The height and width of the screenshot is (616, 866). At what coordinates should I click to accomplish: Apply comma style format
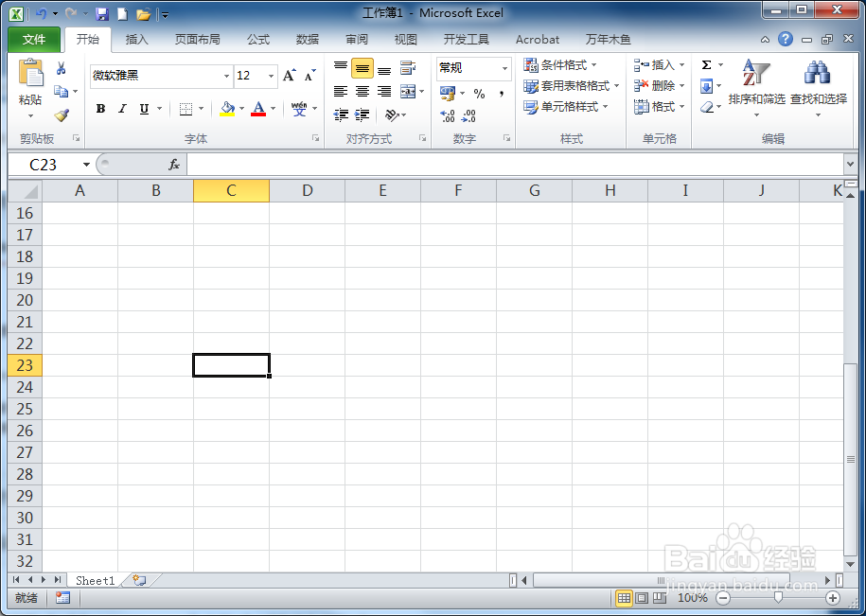tap(501, 94)
